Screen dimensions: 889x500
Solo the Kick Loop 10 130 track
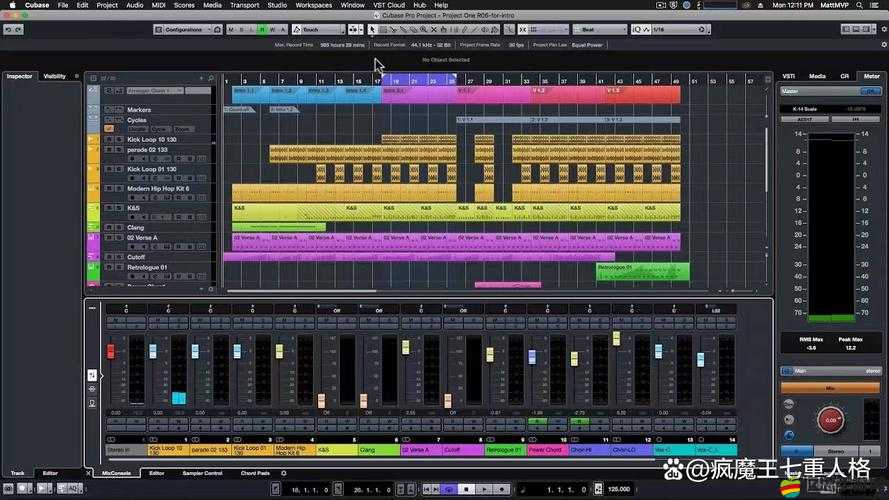click(x=119, y=139)
